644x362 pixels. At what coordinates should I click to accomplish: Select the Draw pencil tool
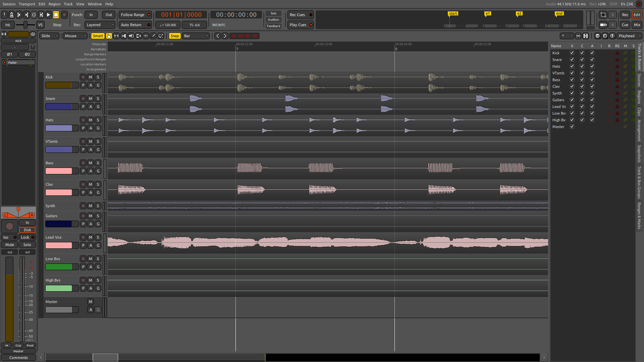153,36
